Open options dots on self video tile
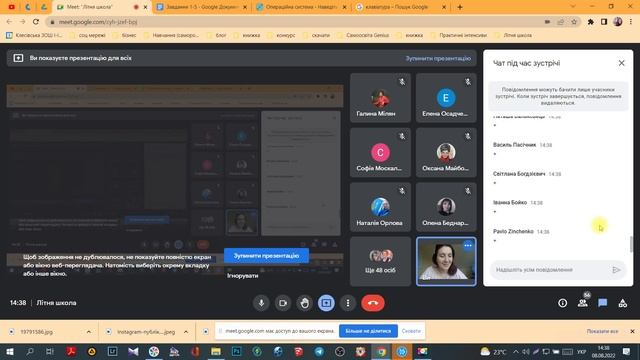This screenshot has height=360, width=640. (x=468, y=245)
